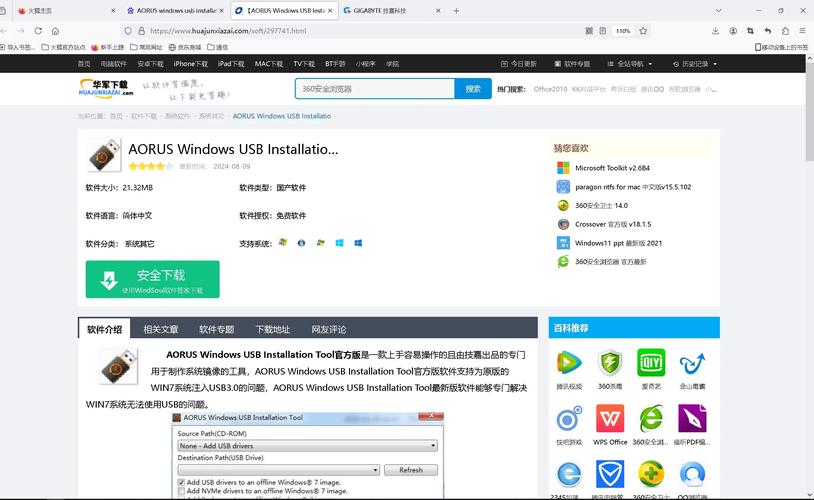This screenshot has height=500, width=814.
Task: Toggle 'Add NVMe drivers' checkbox in tool screenshot
Action: [x=181, y=491]
